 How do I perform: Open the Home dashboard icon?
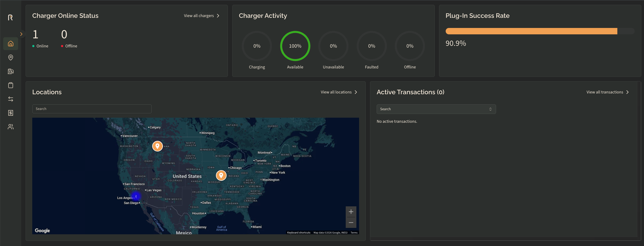pyautogui.click(x=11, y=44)
